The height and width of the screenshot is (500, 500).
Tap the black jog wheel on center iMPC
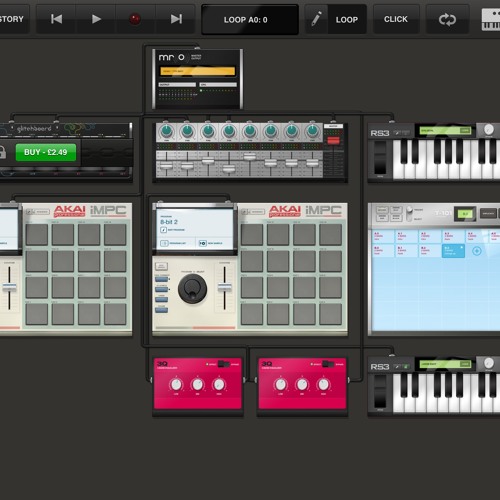(192, 289)
